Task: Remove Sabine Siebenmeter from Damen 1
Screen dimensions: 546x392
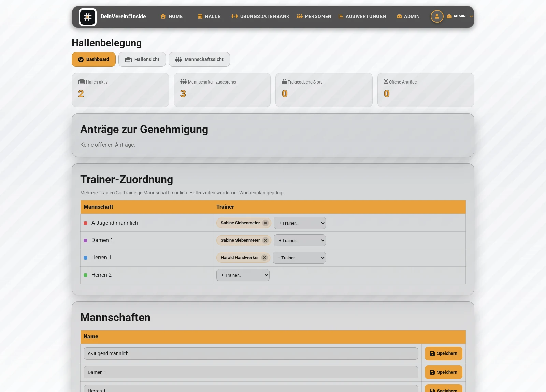Action: pyautogui.click(x=265, y=240)
